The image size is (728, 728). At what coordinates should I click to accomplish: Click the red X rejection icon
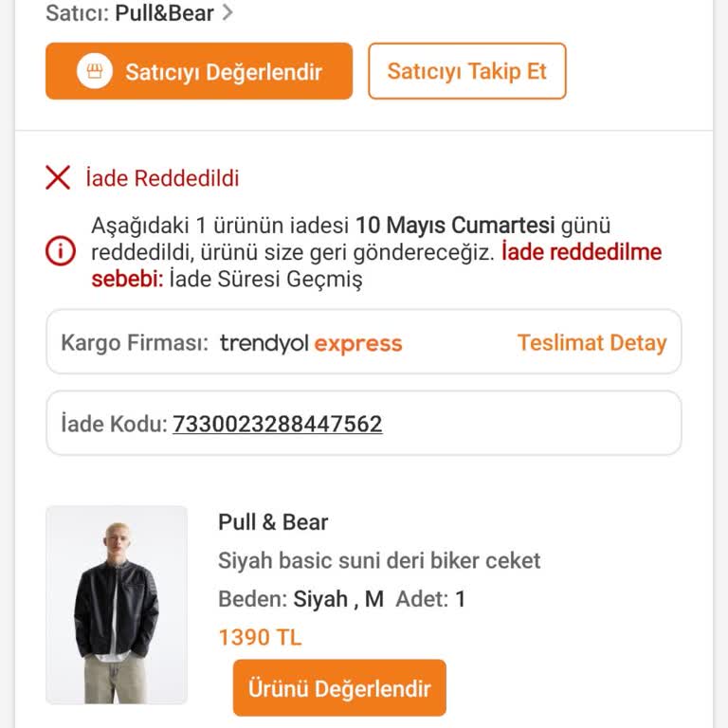coord(58,178)
